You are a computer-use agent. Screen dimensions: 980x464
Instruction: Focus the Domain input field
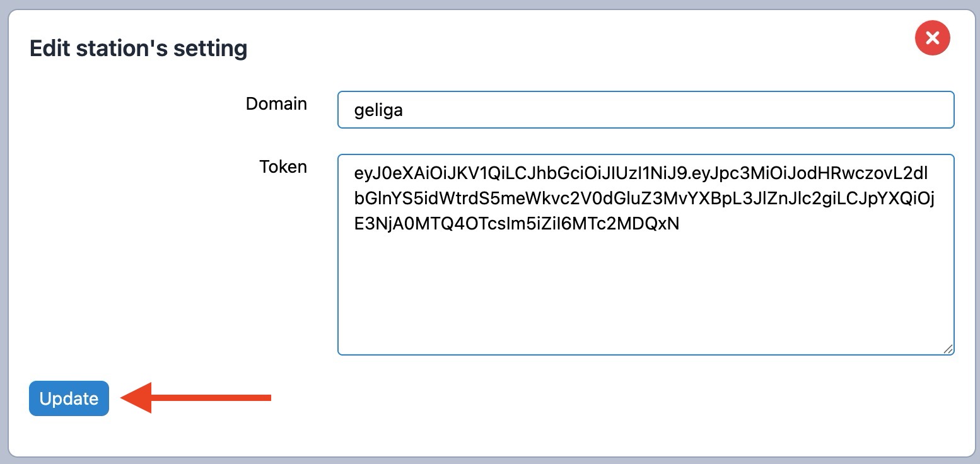[x=645, y=110]
